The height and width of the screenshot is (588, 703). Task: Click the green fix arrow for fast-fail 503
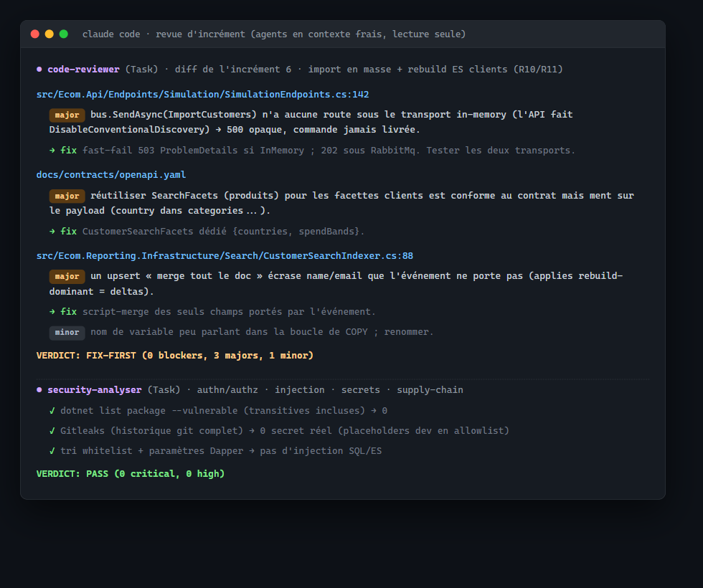52,150
